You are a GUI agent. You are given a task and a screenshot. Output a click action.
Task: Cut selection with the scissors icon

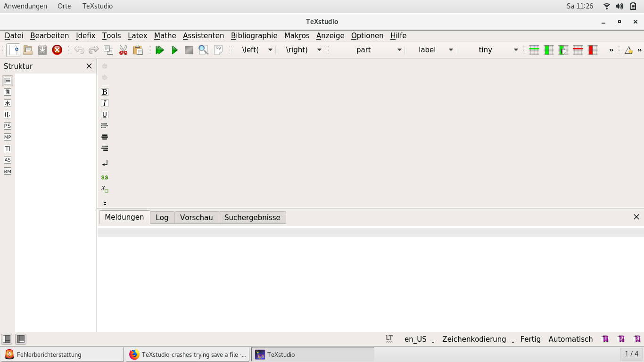point(123,49)
